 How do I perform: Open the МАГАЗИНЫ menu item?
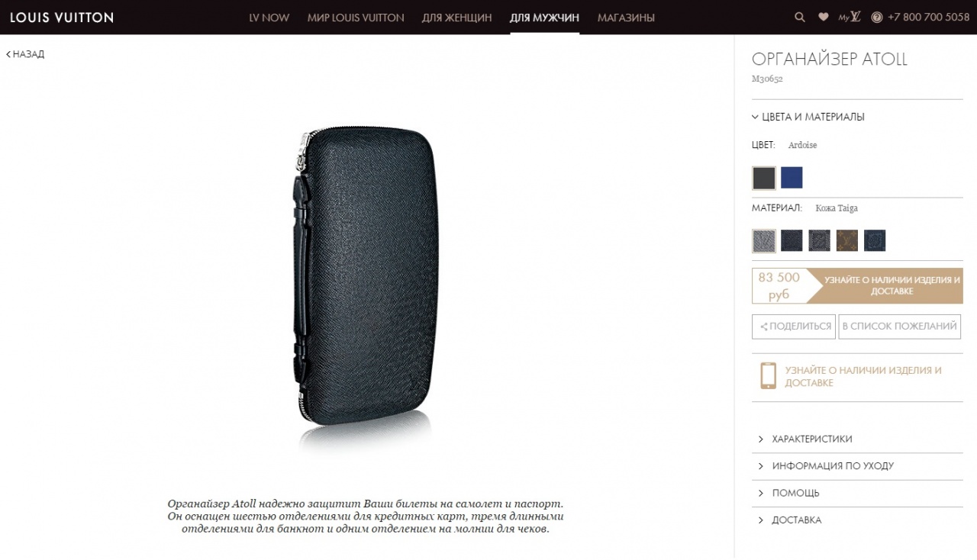[x=626, y=18]
